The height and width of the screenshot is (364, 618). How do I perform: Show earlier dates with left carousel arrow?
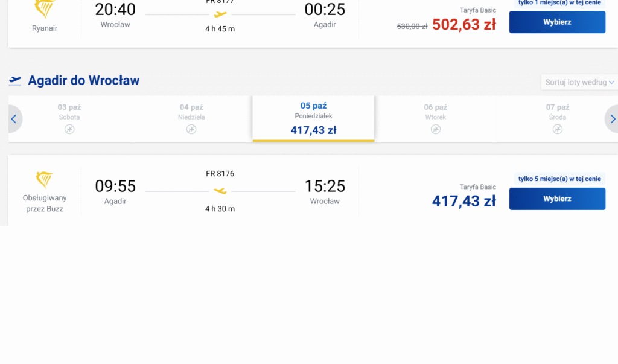pyautogui.click(x=14, y=119)
